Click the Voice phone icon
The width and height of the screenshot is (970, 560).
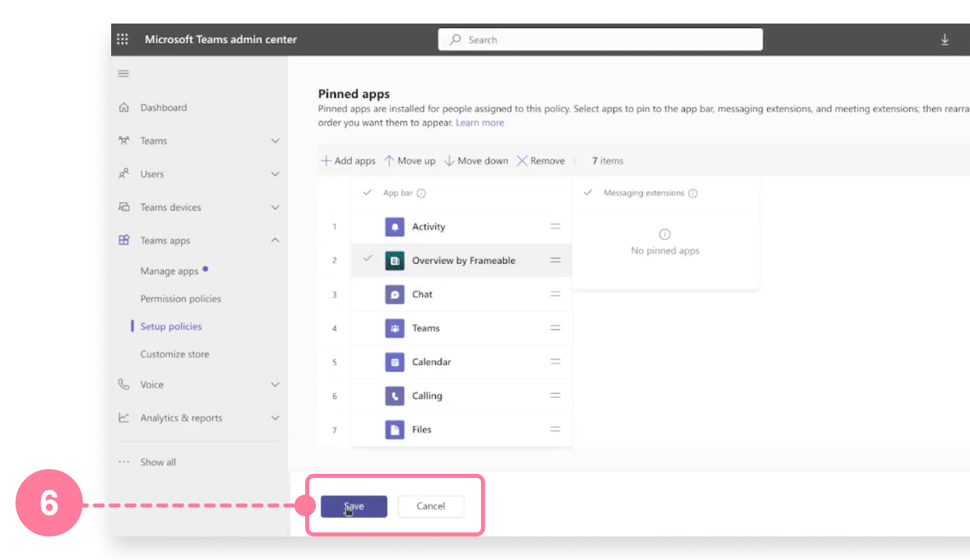click(x=123, y=384)
